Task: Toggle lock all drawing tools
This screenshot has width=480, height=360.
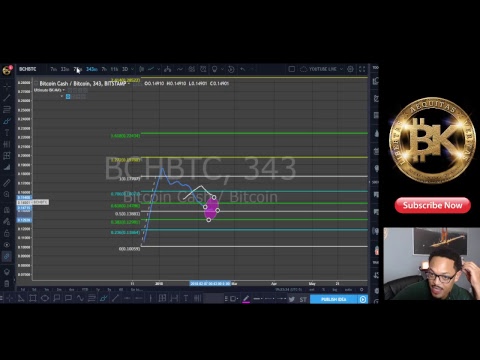Action: tap(7, 233)
